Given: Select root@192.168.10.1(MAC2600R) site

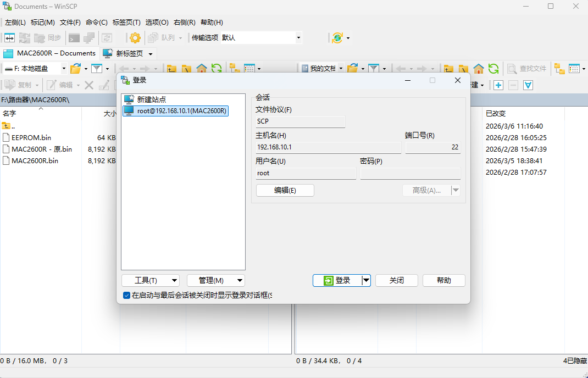Looking at the screenshot, I should point(175,111).
